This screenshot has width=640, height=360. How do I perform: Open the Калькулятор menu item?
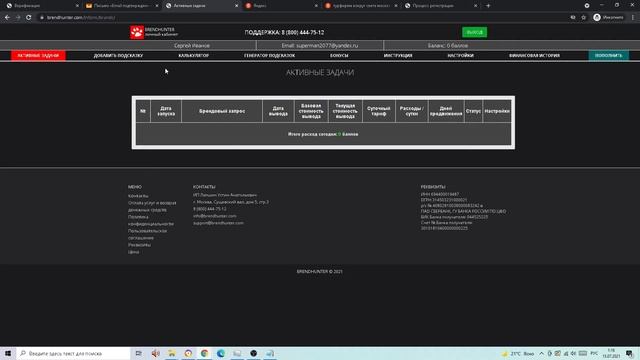(x=193, y=56)
